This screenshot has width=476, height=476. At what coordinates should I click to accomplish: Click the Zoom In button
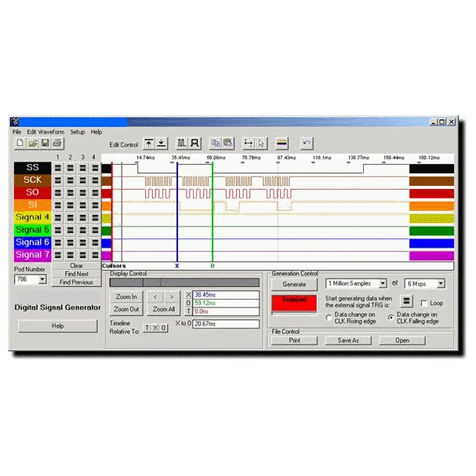point(126,297)
